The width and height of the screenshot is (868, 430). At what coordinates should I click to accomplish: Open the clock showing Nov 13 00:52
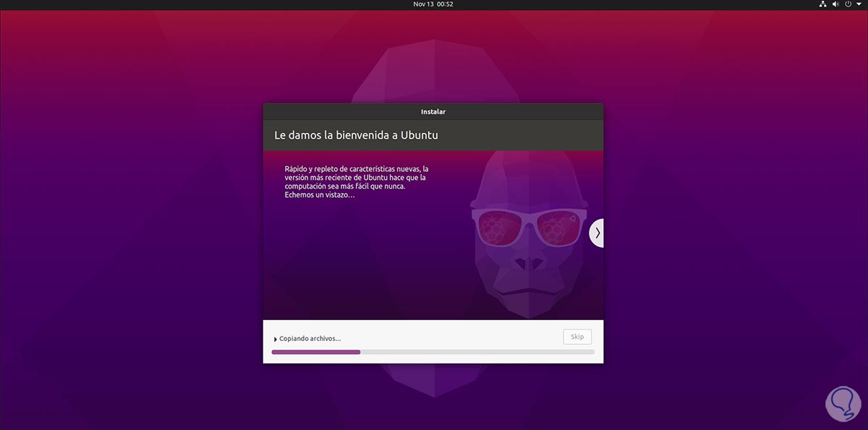pos(433,4)
